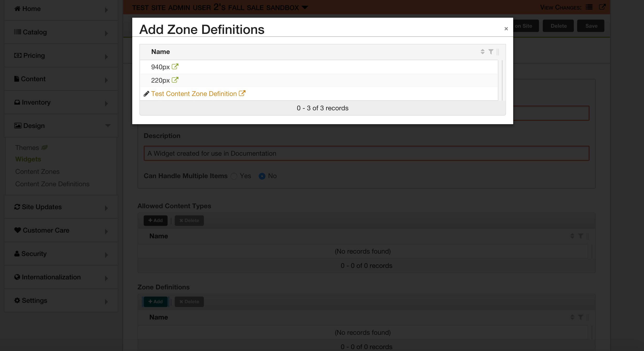Sort the modal Name column with the sort arrows

(x=482, y=52)
